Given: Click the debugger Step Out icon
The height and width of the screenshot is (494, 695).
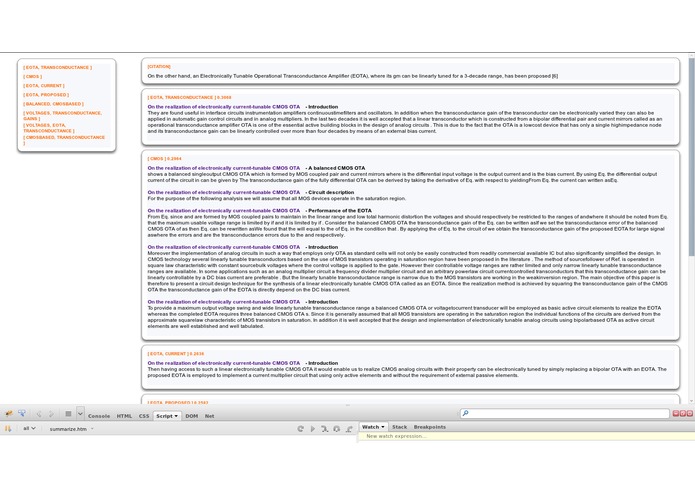Looking at the screenshot, I should (349, 429).
